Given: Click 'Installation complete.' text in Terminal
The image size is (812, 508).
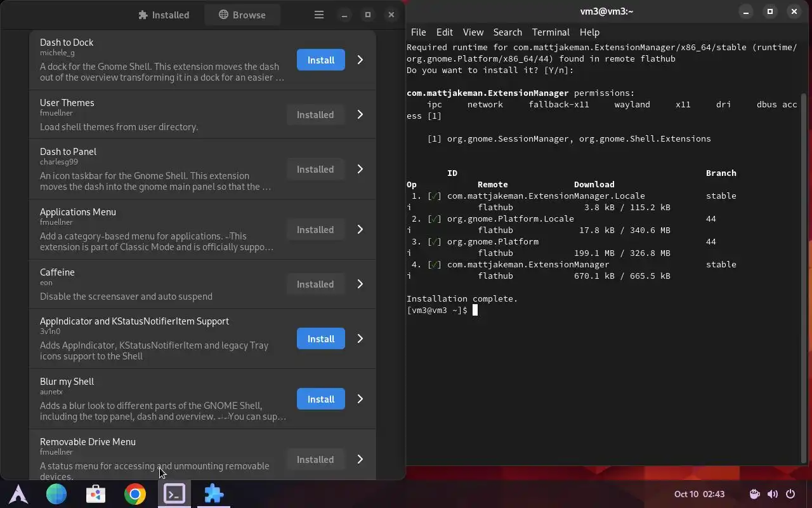Looking at the screenshot, I should point(462,298).
